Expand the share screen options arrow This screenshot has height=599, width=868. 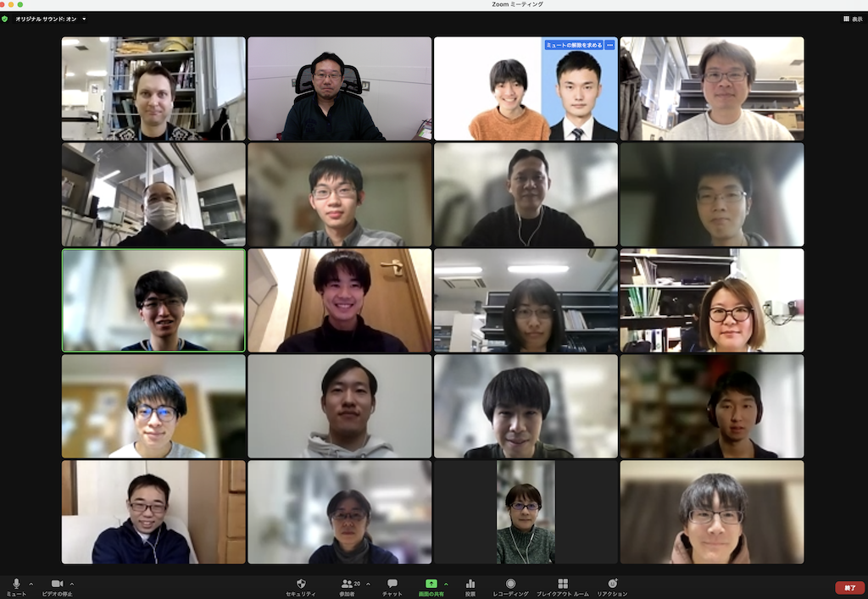(x=447, y=584)
